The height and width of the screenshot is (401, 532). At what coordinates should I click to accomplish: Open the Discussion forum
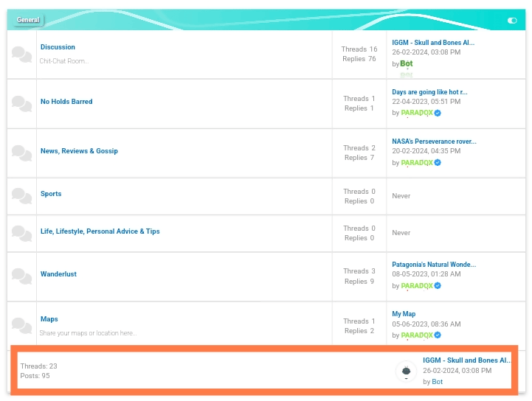click(x=58, y=47)
